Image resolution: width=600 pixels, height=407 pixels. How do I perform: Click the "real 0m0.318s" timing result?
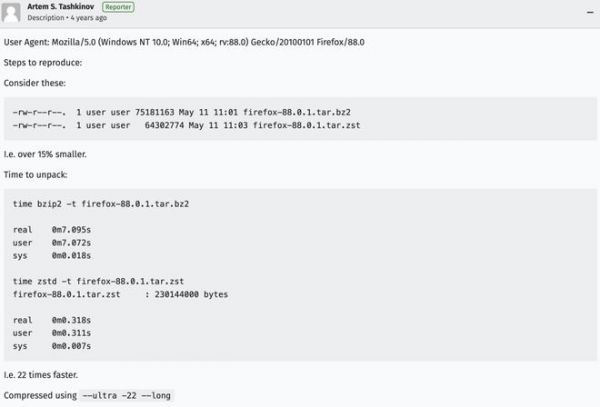tap(52, 320)
